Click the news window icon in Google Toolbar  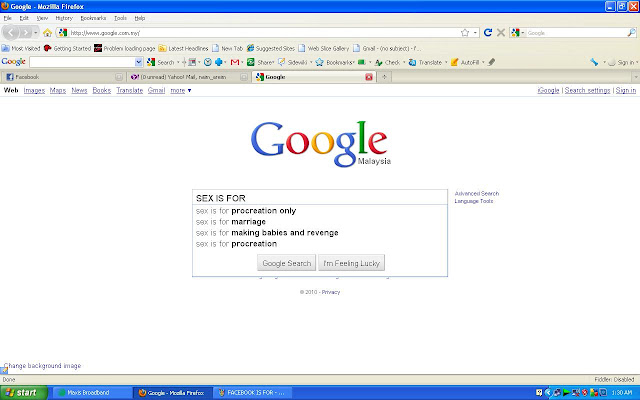(x=192, y=62)
